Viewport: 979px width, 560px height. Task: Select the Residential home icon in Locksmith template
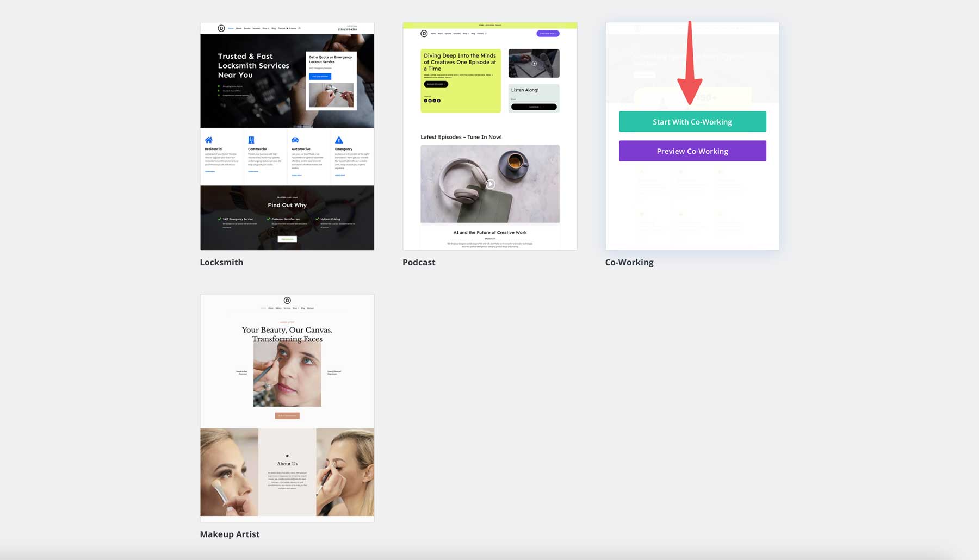209,140
